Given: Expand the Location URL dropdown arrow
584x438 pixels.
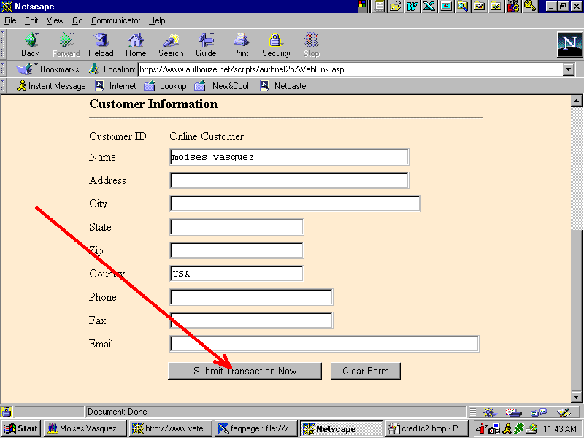Looking at the screenshot, I should click(x=568, y=69).
